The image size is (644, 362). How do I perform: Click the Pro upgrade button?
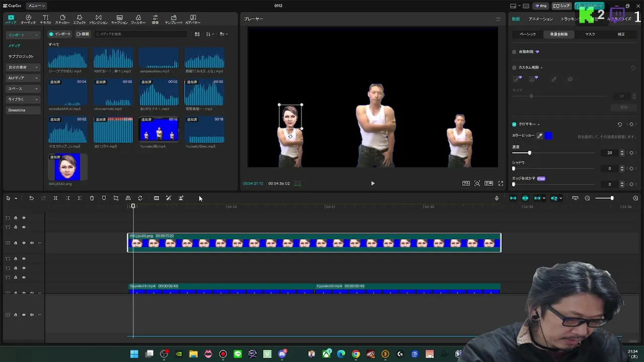point(541,6)
